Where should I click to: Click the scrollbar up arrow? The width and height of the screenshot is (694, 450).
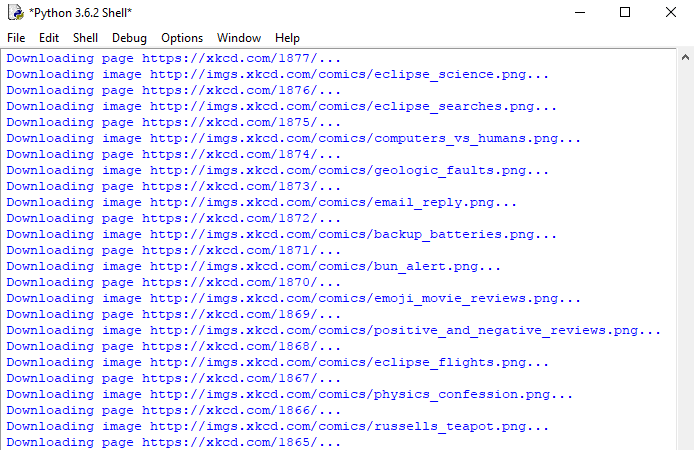click(x=685, y=57)
